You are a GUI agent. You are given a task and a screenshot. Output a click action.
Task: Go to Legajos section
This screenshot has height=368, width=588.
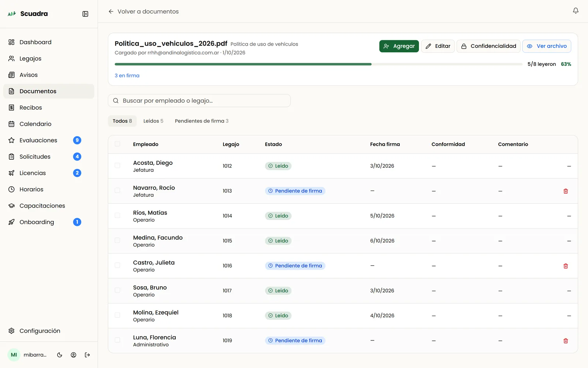[49, 59]
